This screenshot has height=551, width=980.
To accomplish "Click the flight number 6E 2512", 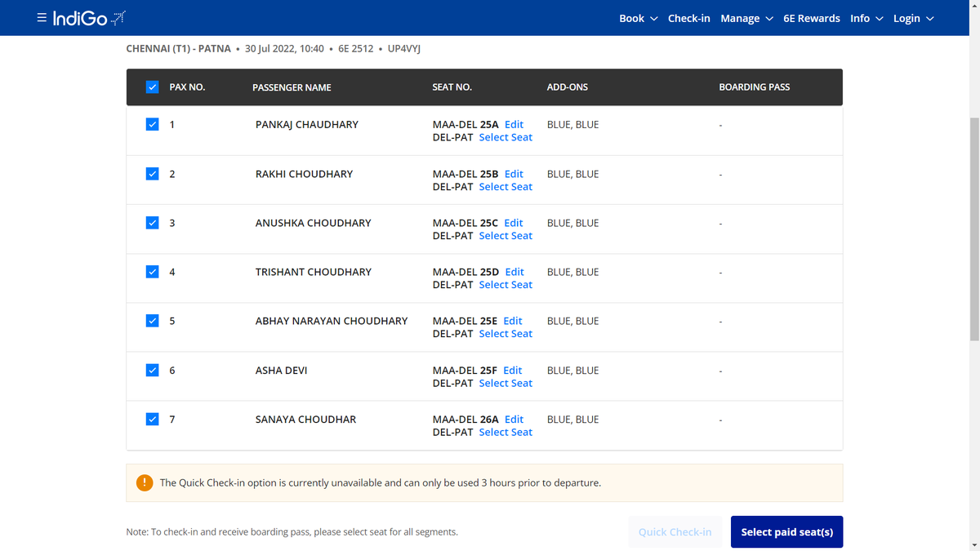I will click(355, 49).
